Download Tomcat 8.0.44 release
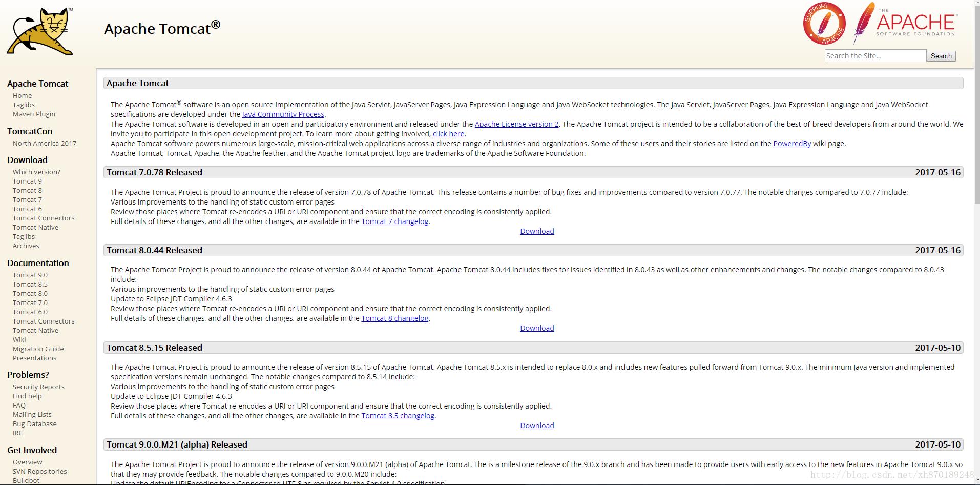 tap(537, 328)
